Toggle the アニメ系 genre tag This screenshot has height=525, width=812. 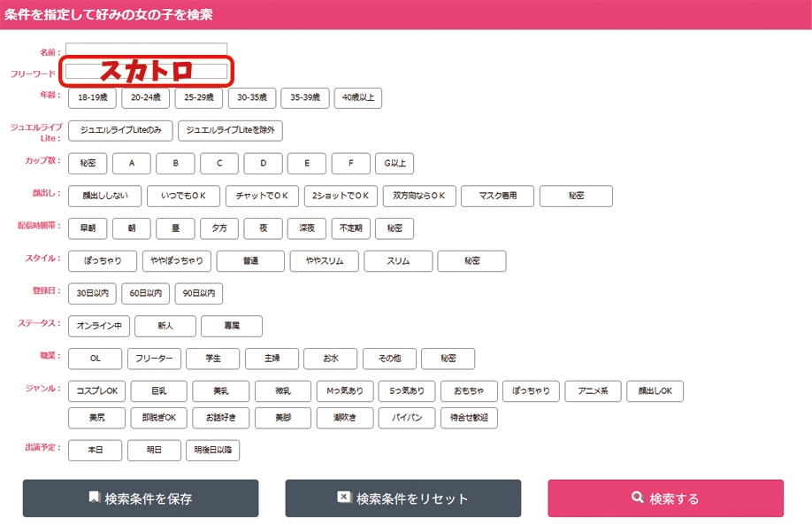point(593,391)
